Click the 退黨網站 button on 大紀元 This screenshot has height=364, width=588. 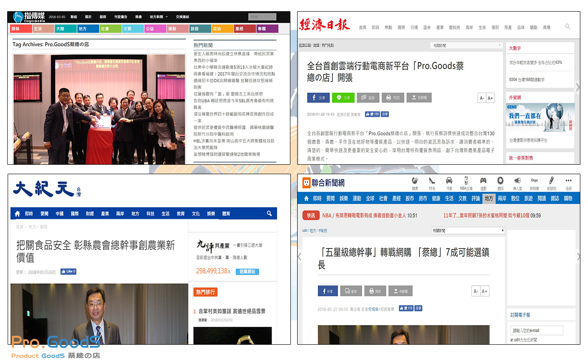[247, 272]
